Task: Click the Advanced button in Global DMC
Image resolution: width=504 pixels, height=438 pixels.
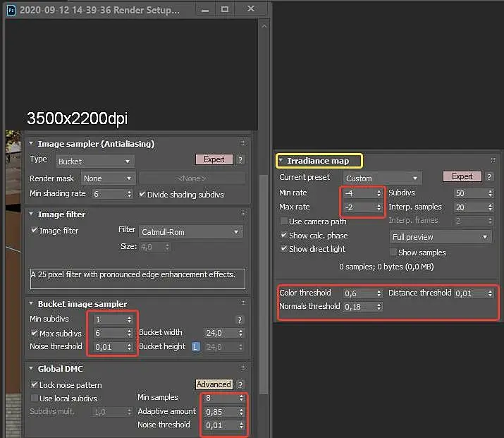Action: point(214,384)
